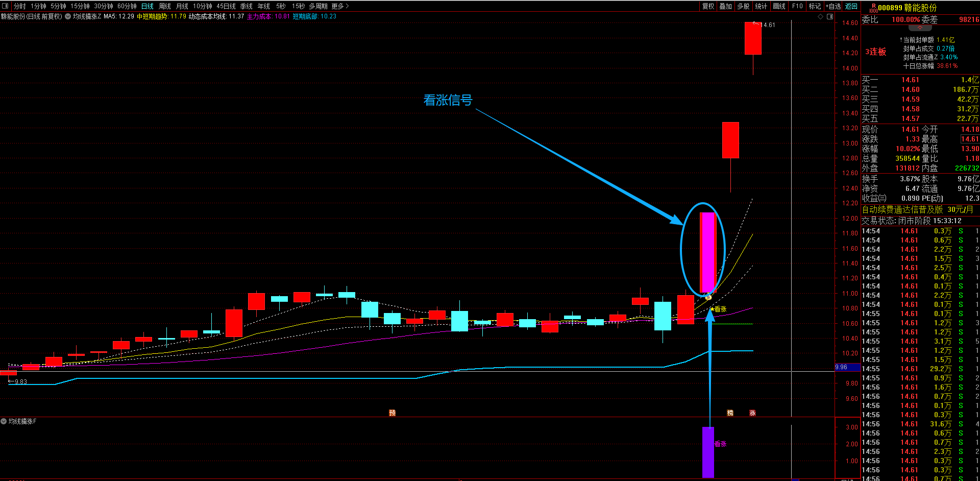Screen dimensions: 980x481
Task: Open the 复权 adjustment menu
Action: tap(708, 6)
